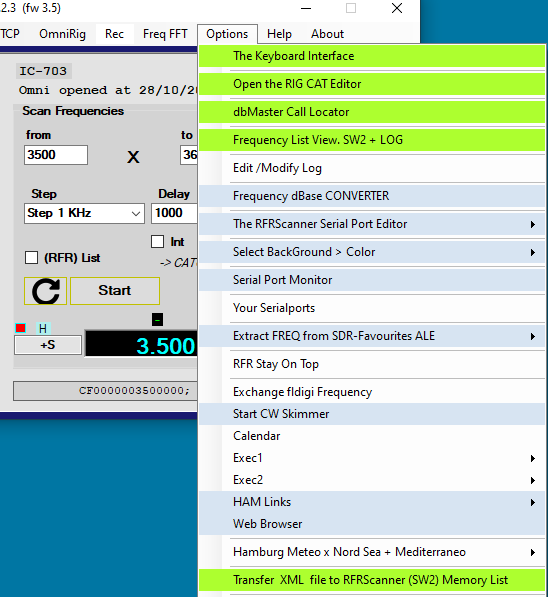Click the red square indicator
Screen dimensions: 548x597
[21, 328]
